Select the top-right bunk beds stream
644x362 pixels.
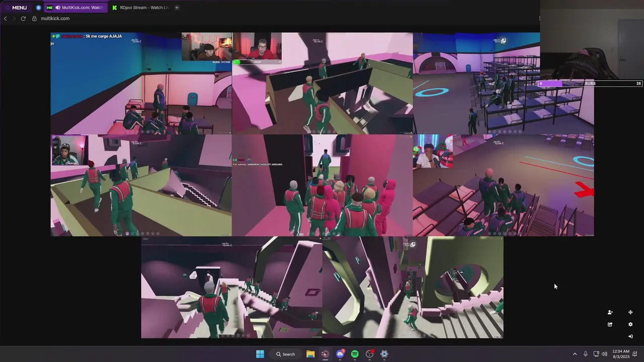click(503, 83)
